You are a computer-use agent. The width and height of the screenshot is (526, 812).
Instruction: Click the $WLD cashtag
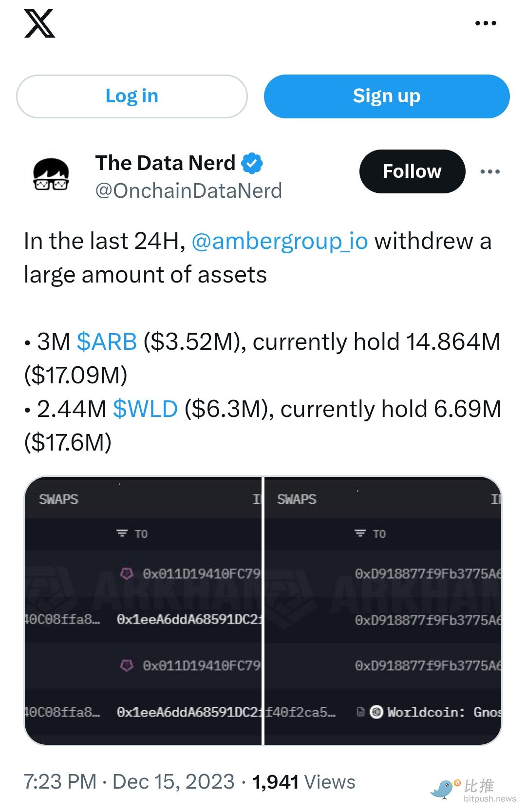coord(145,409)
